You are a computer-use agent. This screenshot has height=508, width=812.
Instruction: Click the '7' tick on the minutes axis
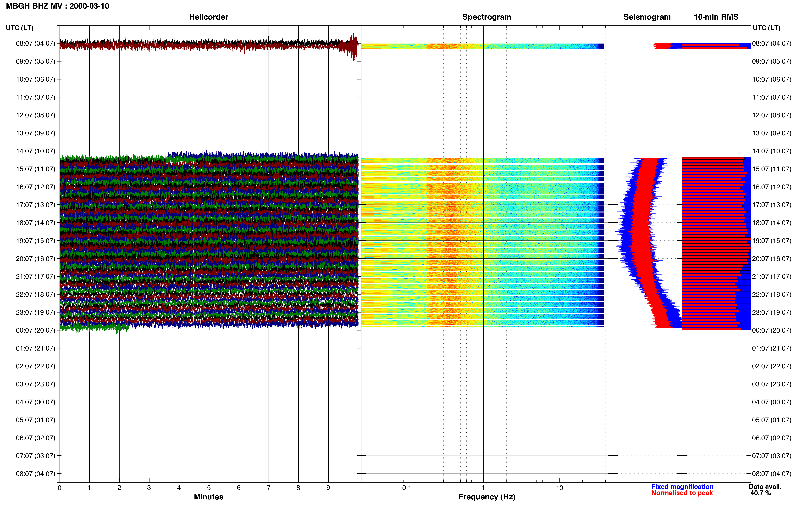(x=269, y=487)
